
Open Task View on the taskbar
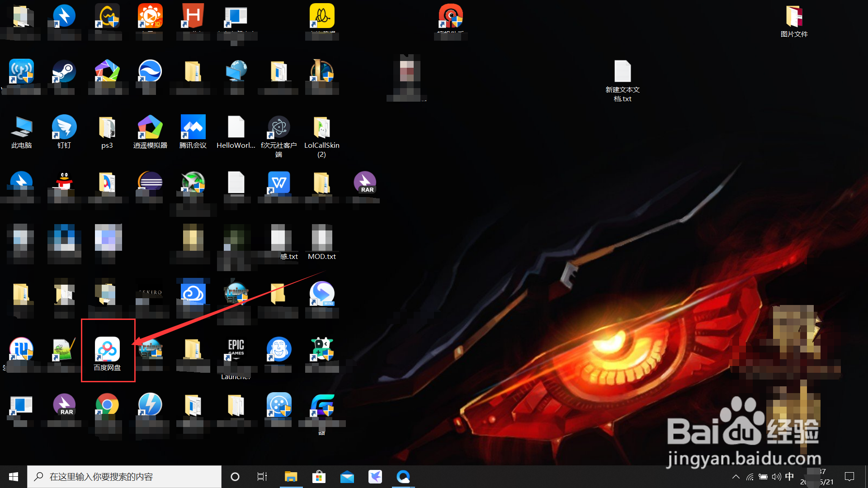click(262, 477)
